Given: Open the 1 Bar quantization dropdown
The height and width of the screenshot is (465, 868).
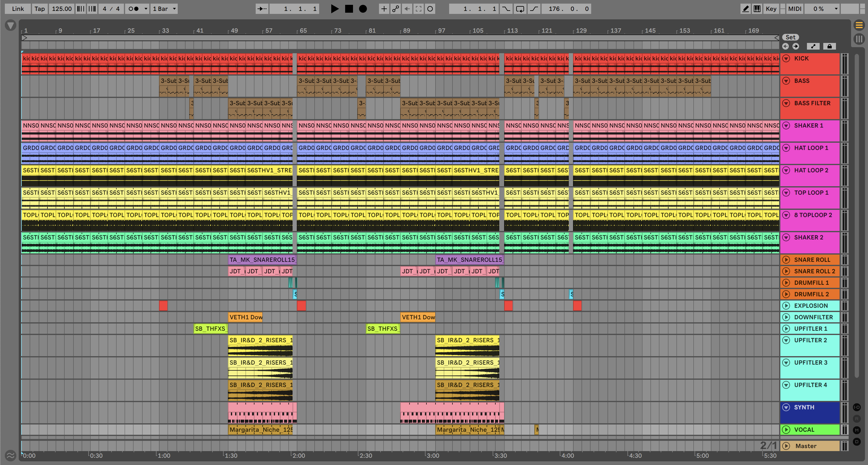Looking at the screenshot, I should tap(164, 9).
